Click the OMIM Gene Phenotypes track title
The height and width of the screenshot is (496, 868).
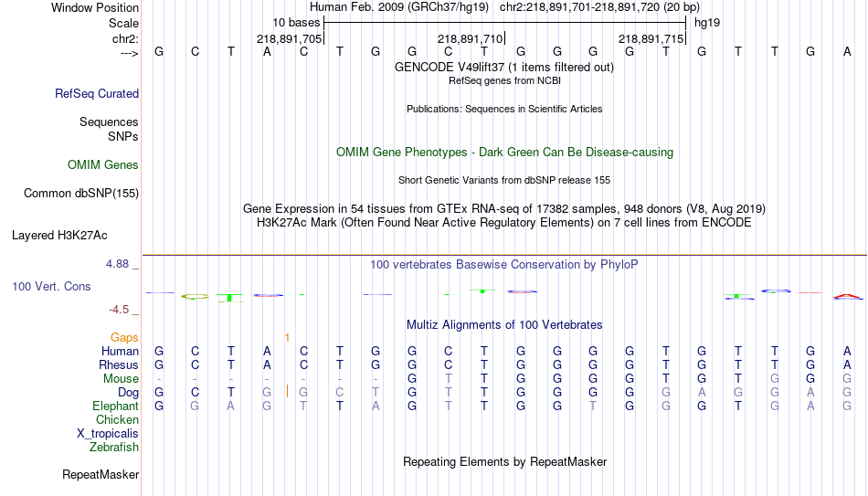pyautogui.click(x=504, y=153)
